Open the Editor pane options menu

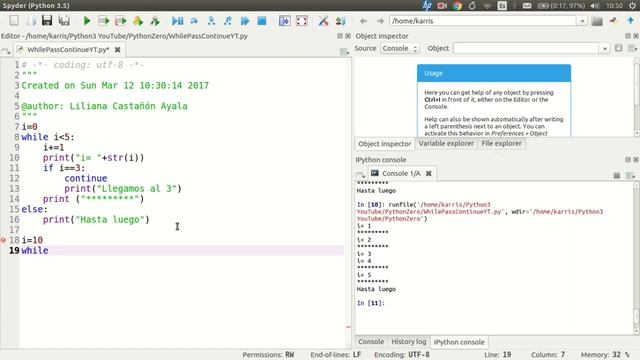pyautogui.click(x=344, y=51)
